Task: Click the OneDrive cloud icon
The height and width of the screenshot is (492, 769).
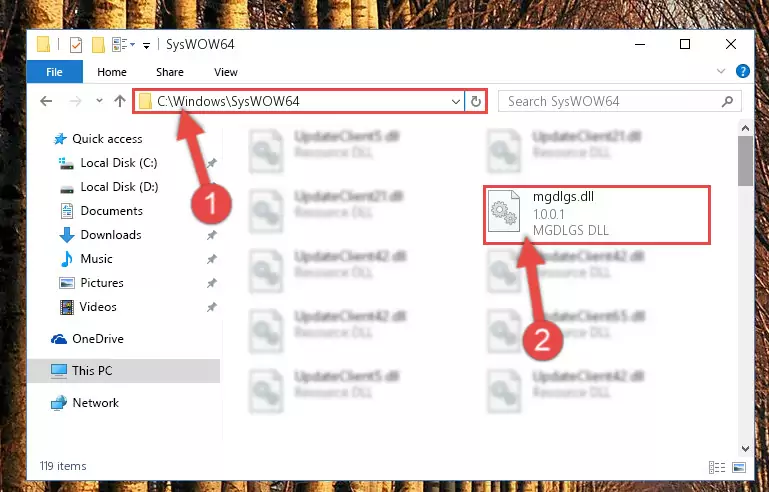Action: click(x=59, y=339)
